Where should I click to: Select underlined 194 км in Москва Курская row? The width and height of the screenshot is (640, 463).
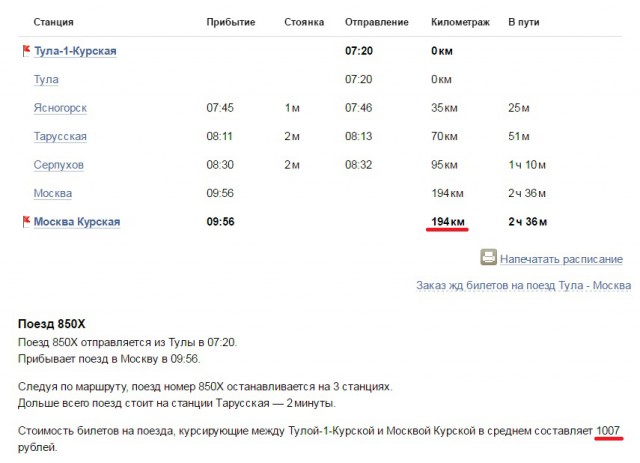point(448,222)
